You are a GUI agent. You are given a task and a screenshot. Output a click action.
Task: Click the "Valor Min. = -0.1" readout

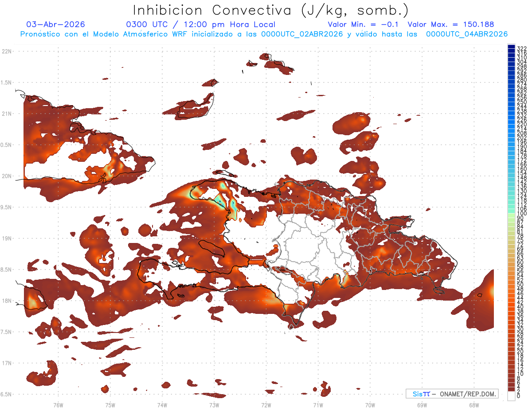click(364, 24)
